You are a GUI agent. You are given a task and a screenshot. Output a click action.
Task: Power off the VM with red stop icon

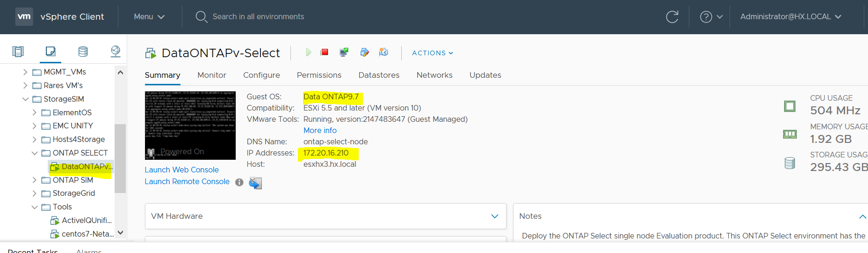(x=325, y=52)
